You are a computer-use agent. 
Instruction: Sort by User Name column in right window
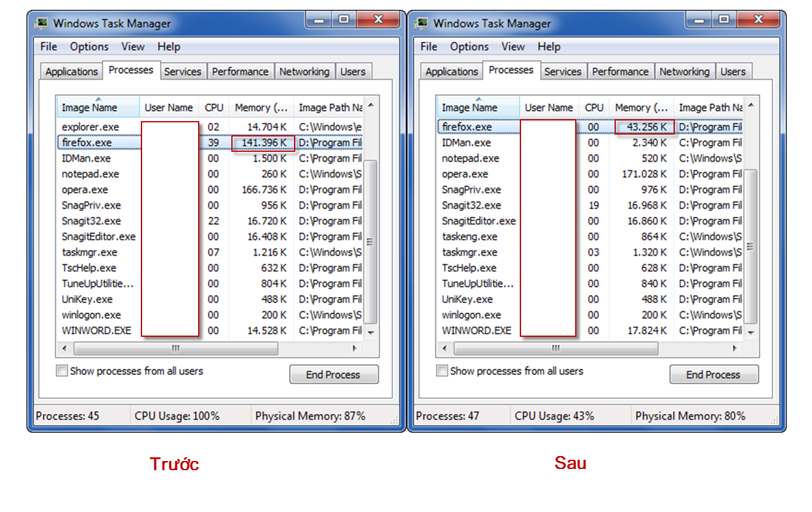[549, 108]
